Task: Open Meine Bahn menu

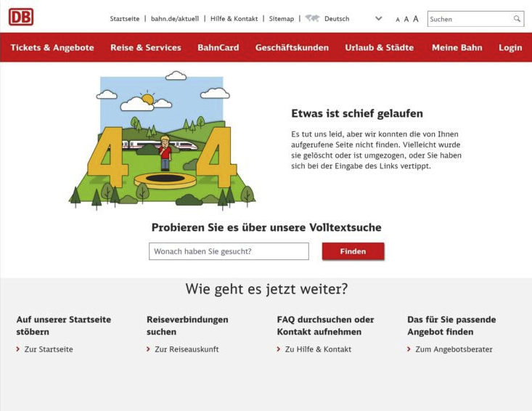Action: pos(457,47)
